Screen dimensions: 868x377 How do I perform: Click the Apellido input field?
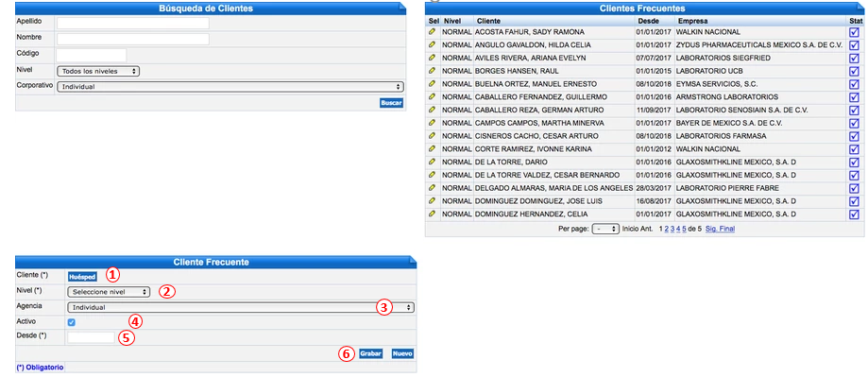tap(133, 24)
